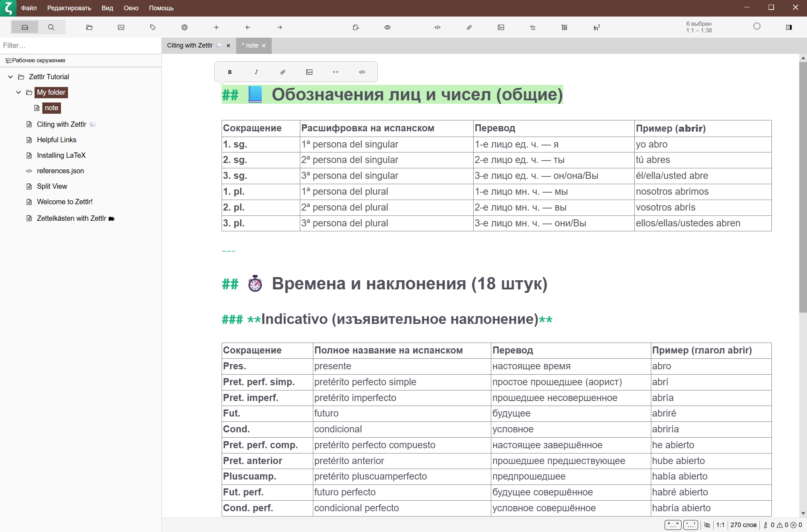Open the double quotes style selector
Screen dimensions: 807x532
(673, 525)
